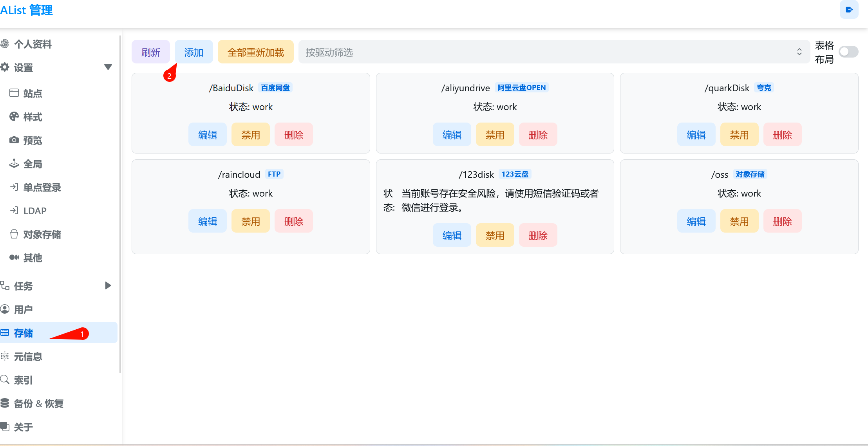Go to 样式 settings
The image size is (868, 446).
(x=33, y=117)
